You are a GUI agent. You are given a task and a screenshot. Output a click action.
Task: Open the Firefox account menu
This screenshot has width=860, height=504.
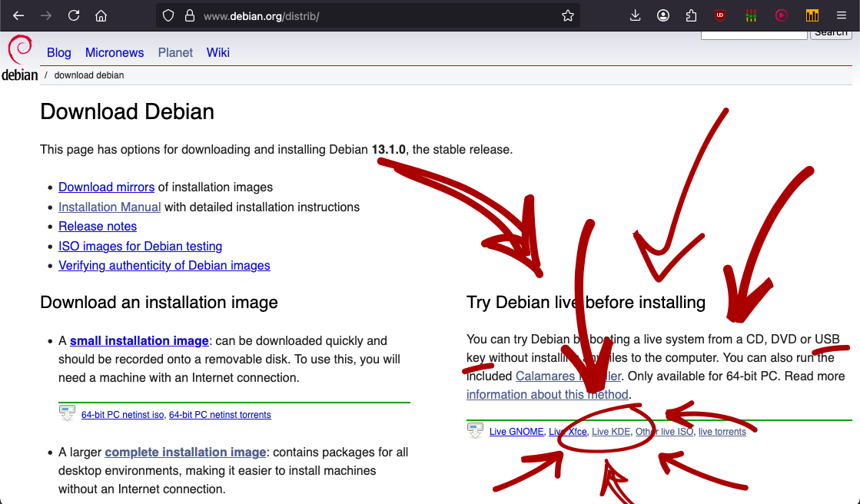coord(663,15)
